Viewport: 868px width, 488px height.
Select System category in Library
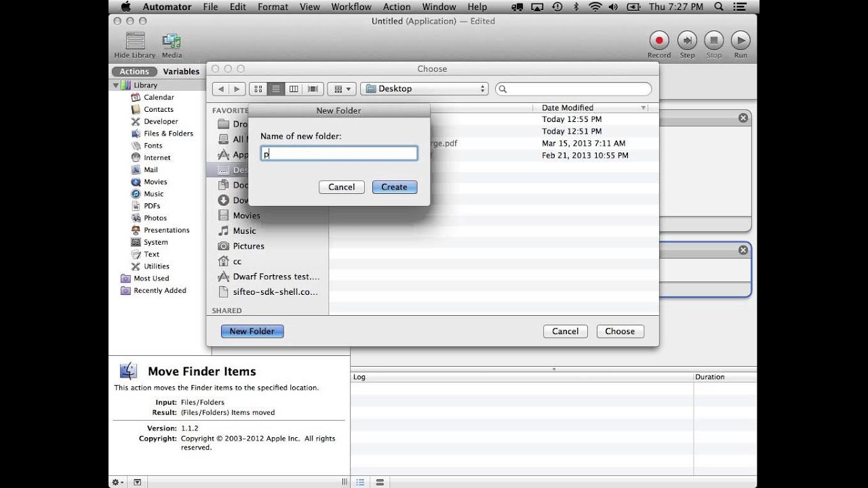click(x=155, y=242)
